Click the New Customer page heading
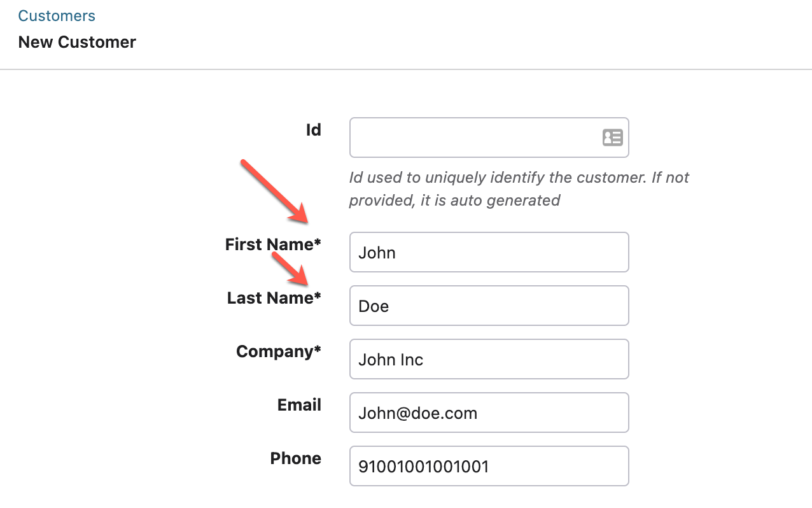This screenshot has width=812, height=508. (x=77, y=42)
